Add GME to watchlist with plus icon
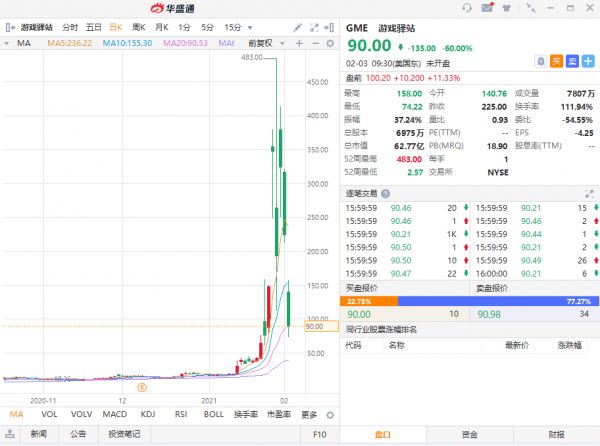This screenshot has width=600, height=446. tap(589, 61)
